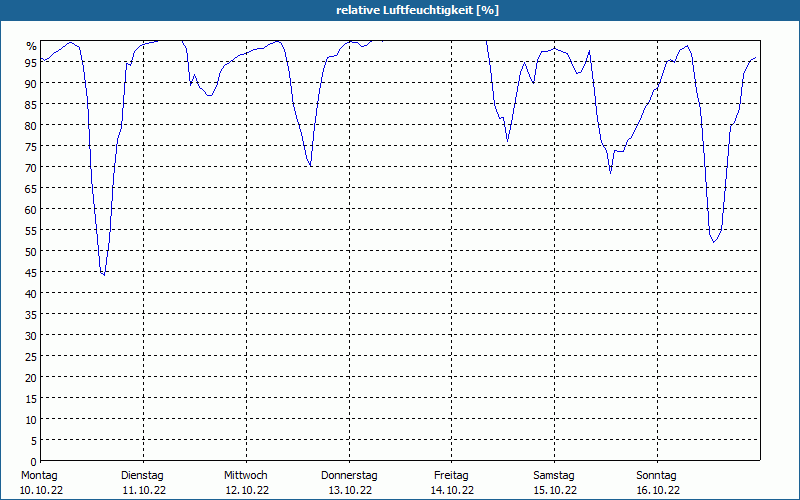Click the Saturday humidity dip near 68%
The height and width of the screenshot is (500, 800).
610,173
